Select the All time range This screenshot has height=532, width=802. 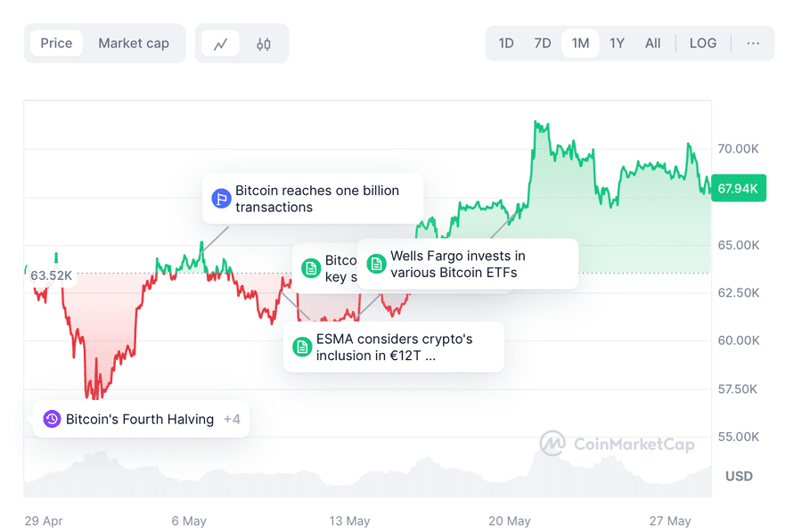[x=653, y=43]
